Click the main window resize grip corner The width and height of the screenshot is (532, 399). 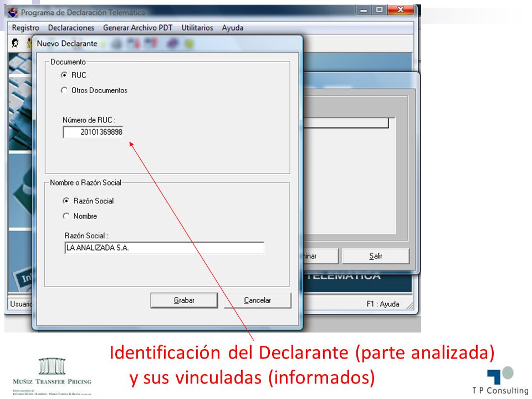tap(410, 306)
